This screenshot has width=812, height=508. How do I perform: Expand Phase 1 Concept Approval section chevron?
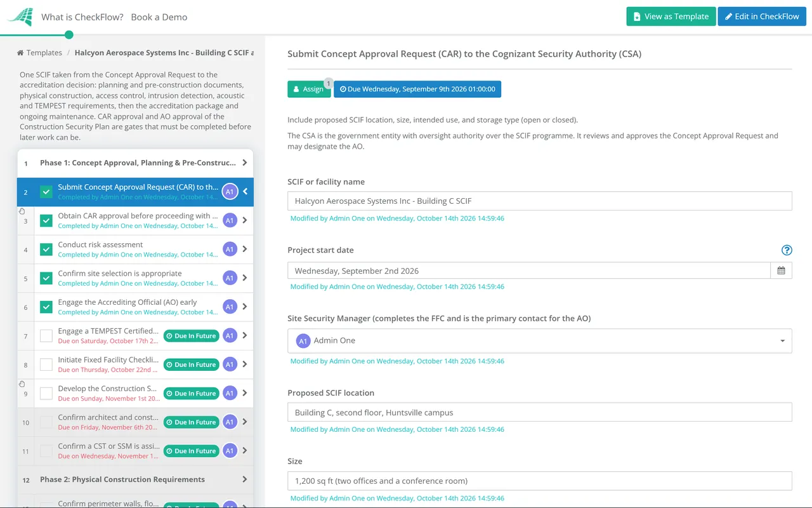pyautogui.click(x=245, y=163)
